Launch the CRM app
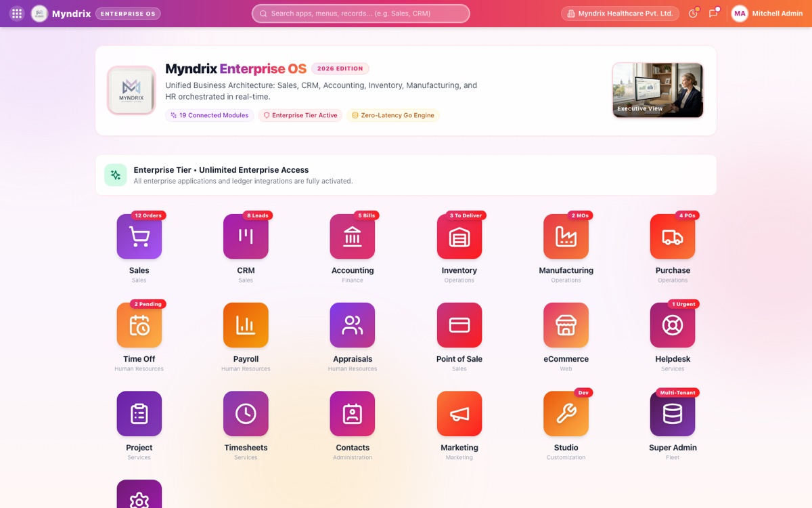 (246, 236)
